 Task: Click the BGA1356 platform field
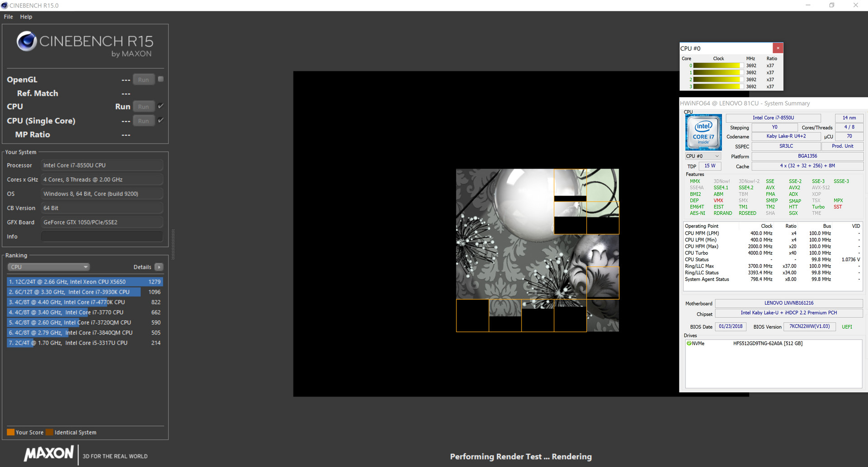(x=807, y=156)
